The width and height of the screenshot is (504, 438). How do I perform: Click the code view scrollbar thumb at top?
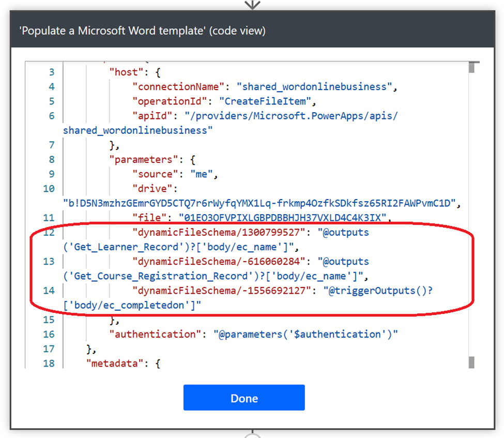[x=471, y=67]
